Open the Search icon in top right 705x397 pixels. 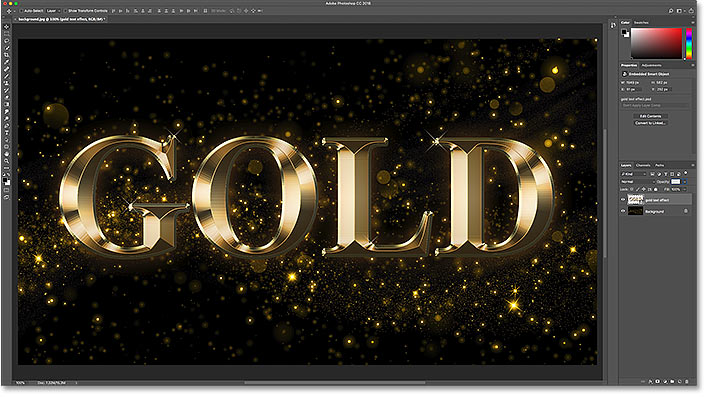point(670,10)
